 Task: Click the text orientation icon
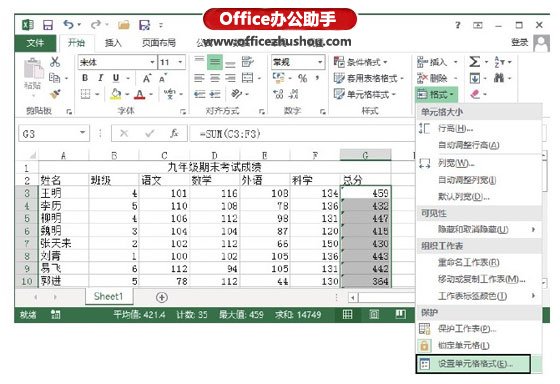coord(236,94)
